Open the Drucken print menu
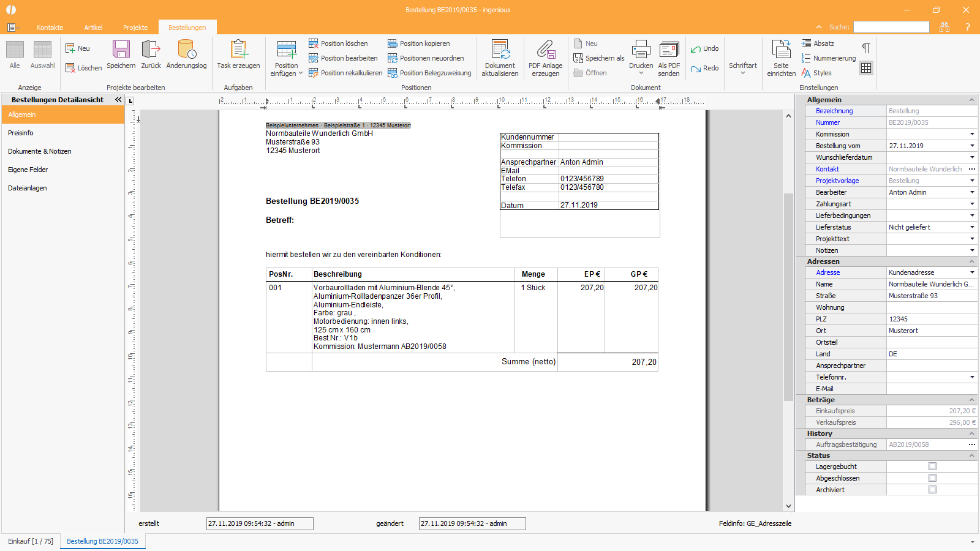The height and width of the screenshot is (551, 980). click(x=641, y=59)
